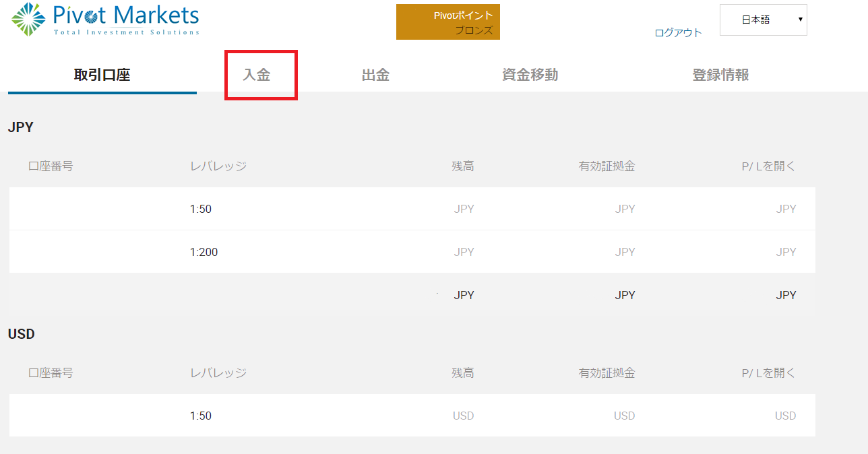
Task: Click the Pivot Markets logo
Action: point(106,20)
